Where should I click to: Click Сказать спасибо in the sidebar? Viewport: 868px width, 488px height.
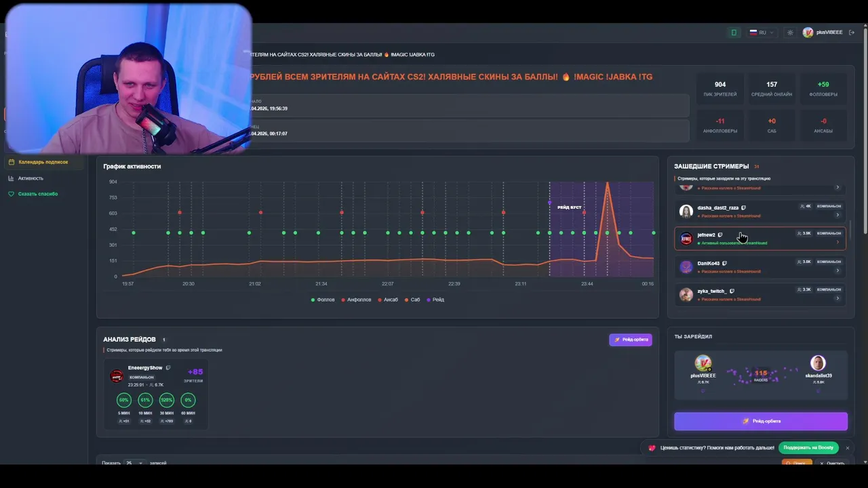click(38, 194)
